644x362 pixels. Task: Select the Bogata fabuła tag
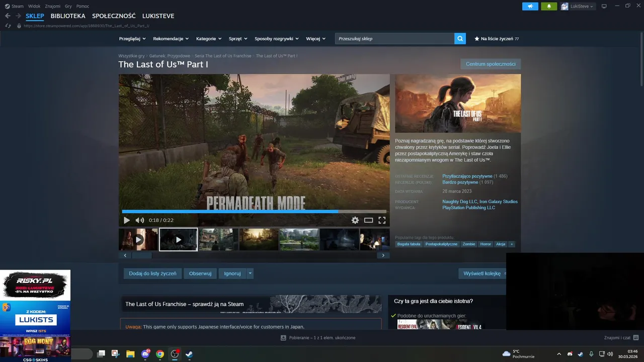pos(409,244)
